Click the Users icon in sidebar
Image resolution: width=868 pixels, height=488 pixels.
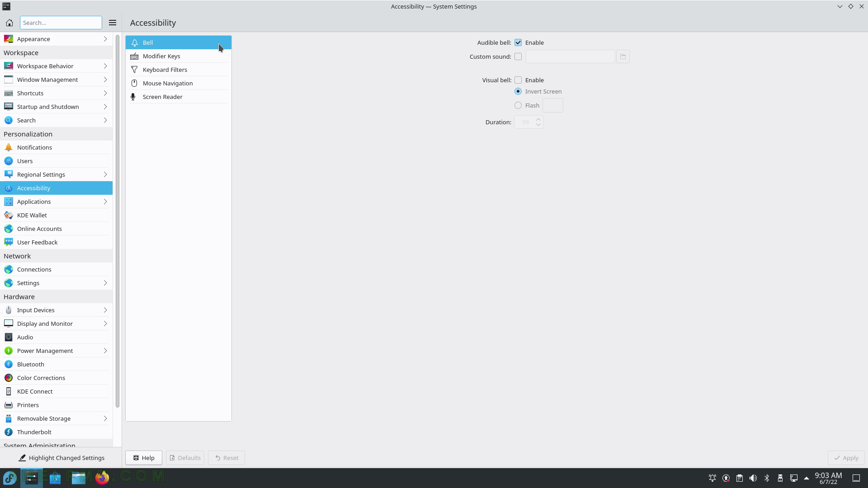point(9,161)
